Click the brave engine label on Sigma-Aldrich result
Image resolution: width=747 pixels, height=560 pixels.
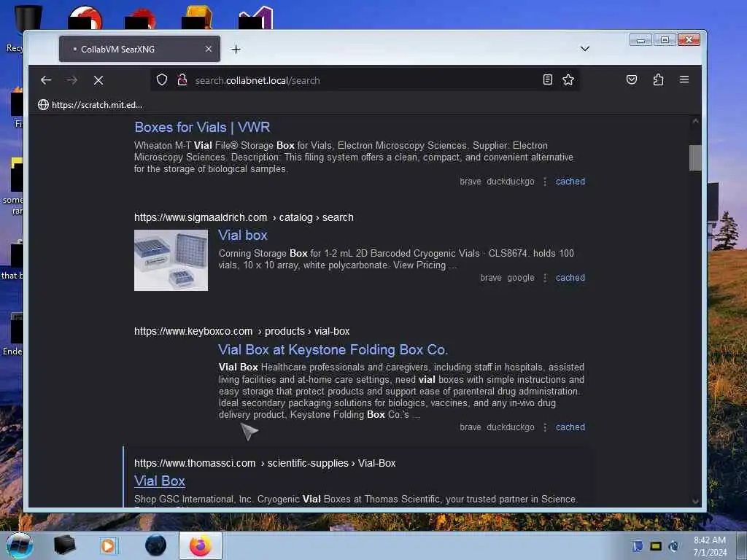click(x=491, y=278)
